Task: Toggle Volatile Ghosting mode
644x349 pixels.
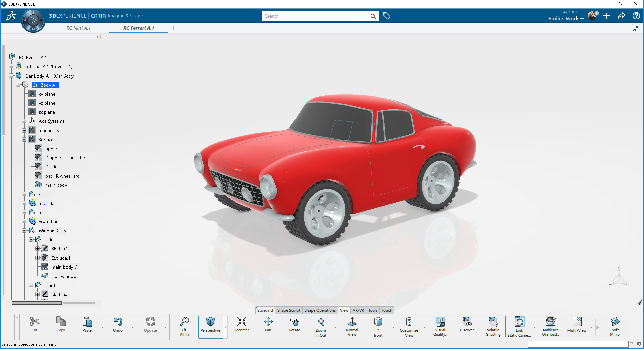Action: (493, 326)
